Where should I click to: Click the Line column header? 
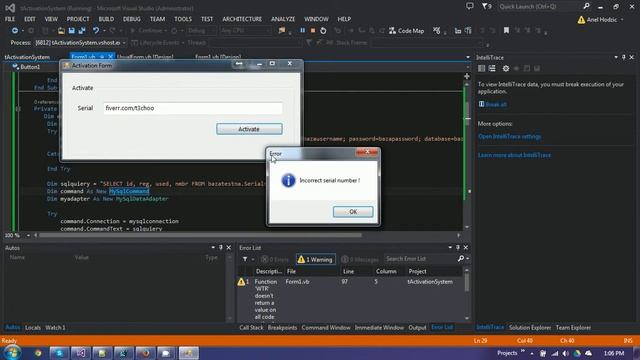[349, 271]
